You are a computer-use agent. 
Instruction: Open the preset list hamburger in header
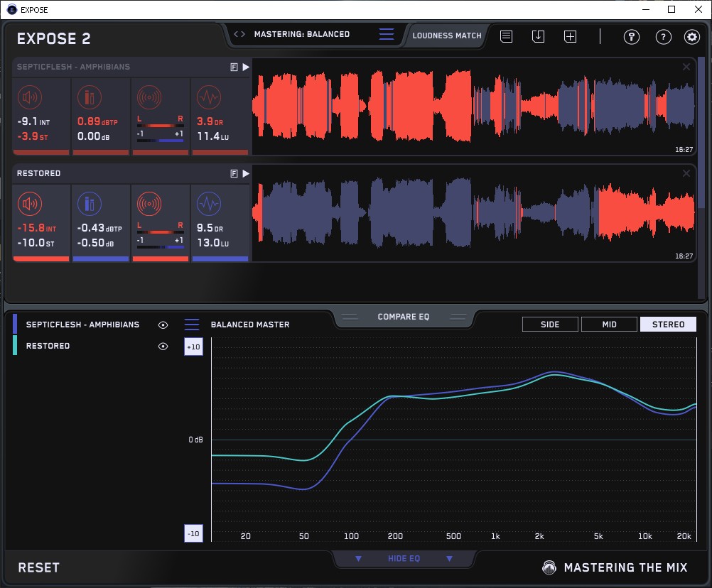pos(387,34)
